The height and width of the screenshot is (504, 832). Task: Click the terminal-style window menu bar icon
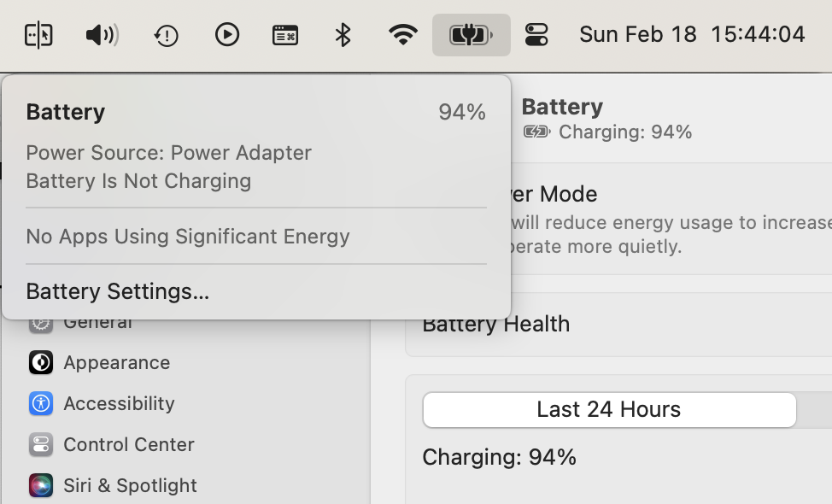click(x=284, y=35)
